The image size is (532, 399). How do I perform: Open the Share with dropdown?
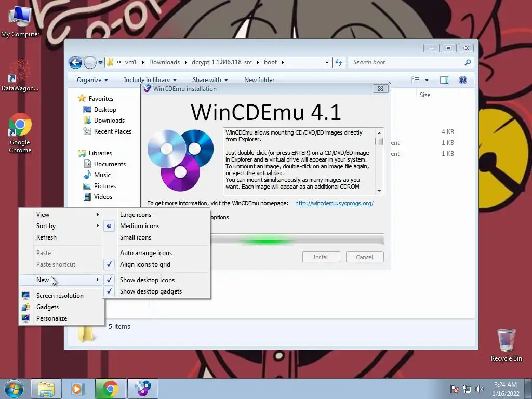coord(210,80)
